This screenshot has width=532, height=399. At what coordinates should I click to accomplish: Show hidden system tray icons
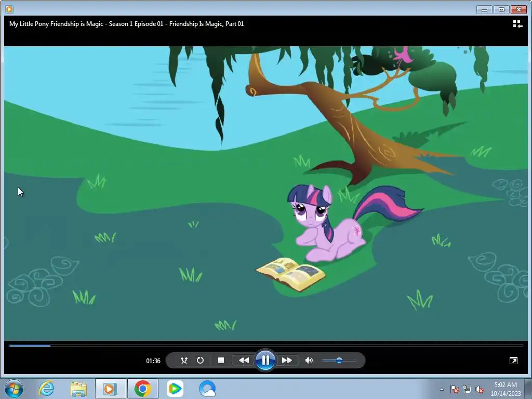click(x=442, y=389)
